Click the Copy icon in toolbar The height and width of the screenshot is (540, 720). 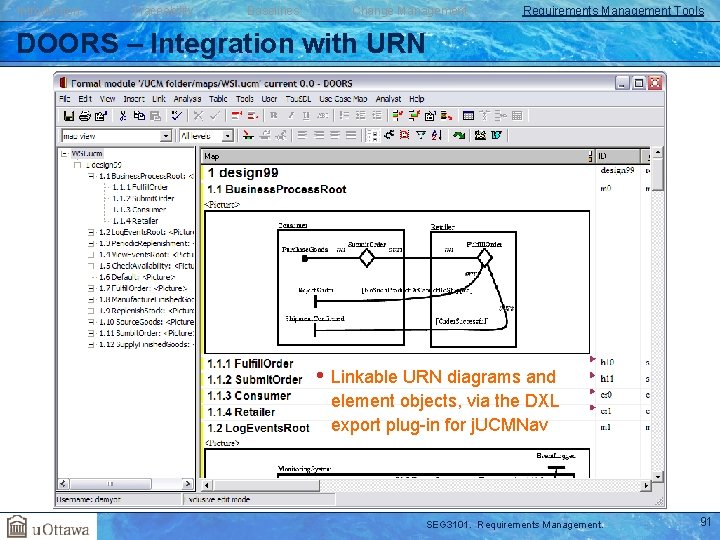pyautogui.click(x=139, y=116)
